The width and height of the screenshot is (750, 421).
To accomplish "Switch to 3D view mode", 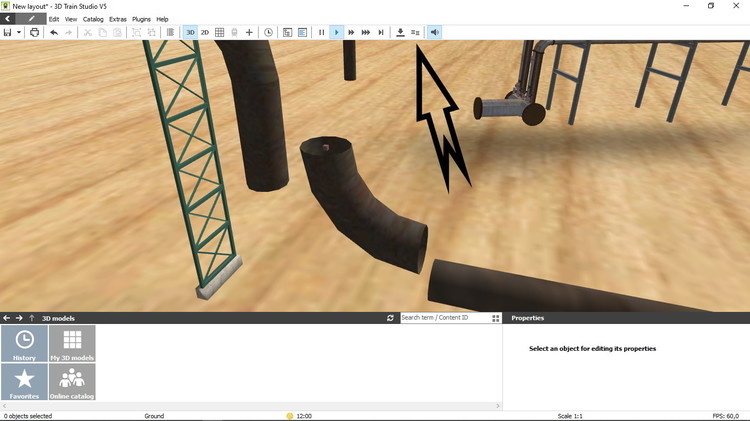I will tap(190, 32).
